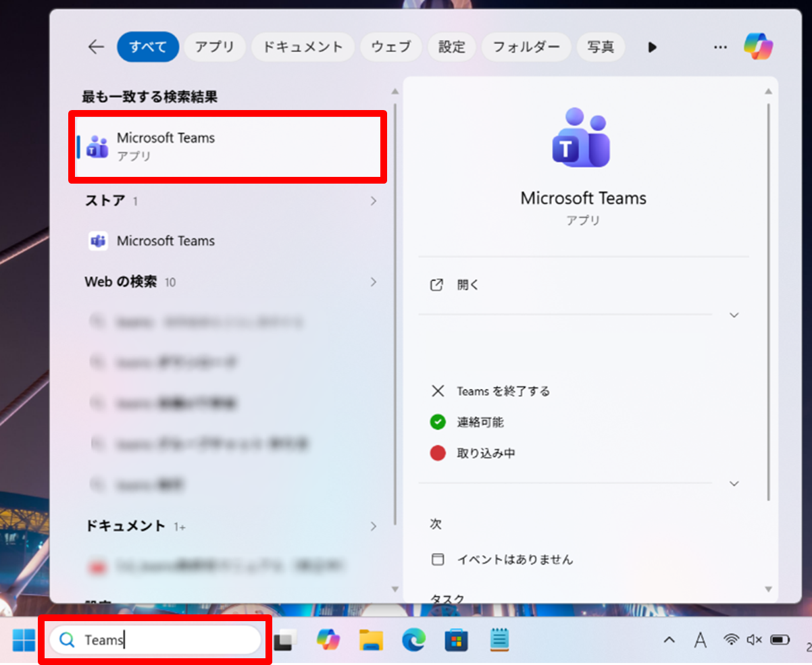
Task: Click the back arrow in search panel
Action: (x=96, y=47)
